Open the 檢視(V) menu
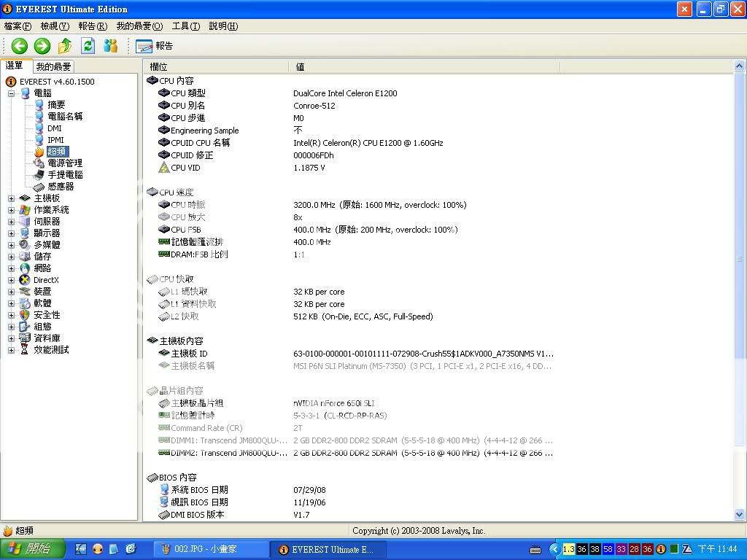The image size is (747, 560). click(55, 26)
